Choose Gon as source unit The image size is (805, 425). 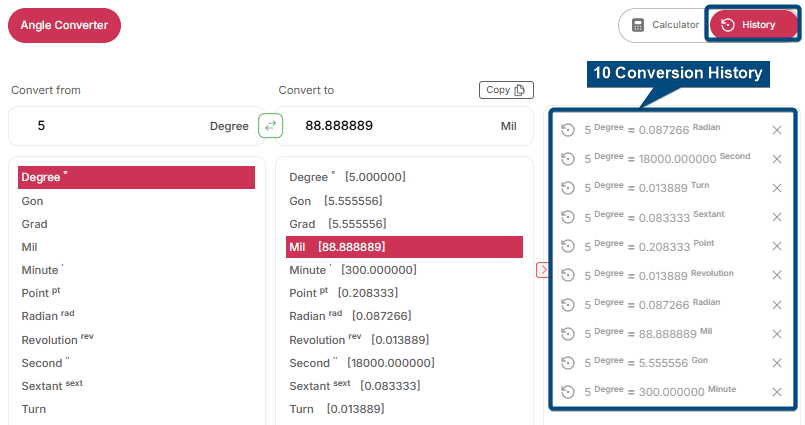point(33,200)
